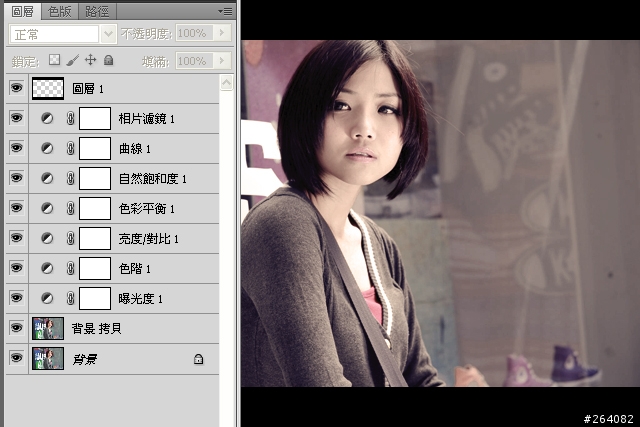The image size is (640, 427).
Task: Open the 正常 blend mode dropdown
Action: point(108,34)
